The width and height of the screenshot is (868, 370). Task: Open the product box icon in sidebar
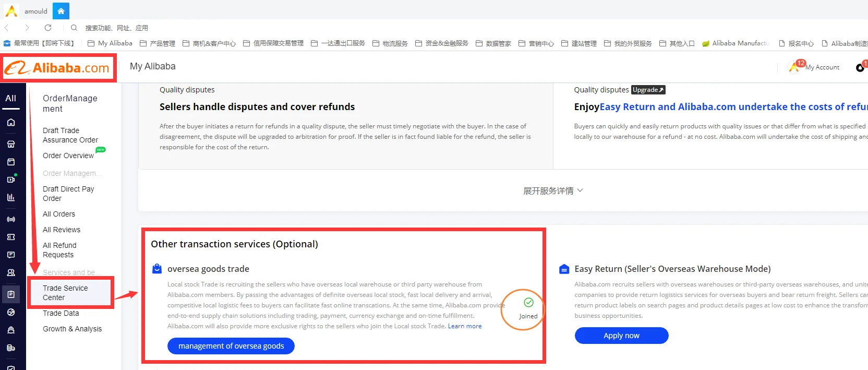pos(11,162)
